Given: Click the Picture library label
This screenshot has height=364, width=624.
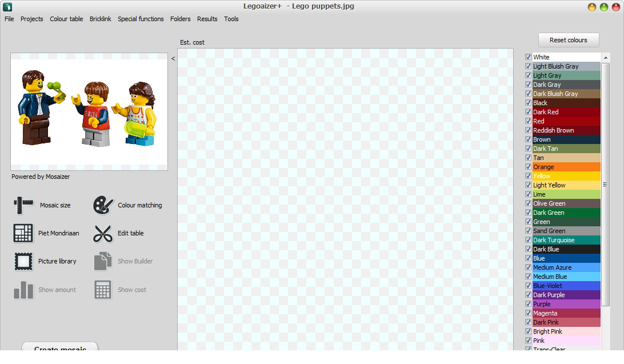Looking at the screenshot, I should pyautogui.click(x=57, y=261).
